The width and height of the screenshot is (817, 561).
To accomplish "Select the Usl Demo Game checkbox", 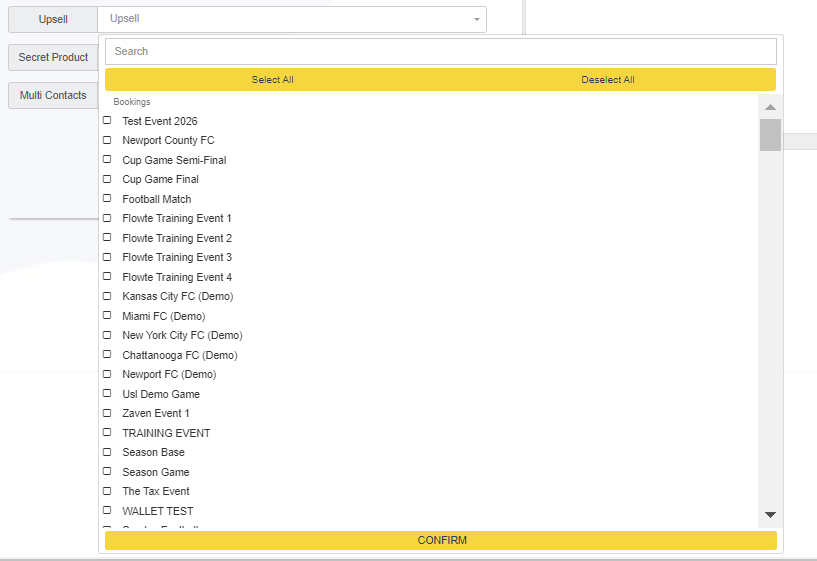I will point(107,393).
